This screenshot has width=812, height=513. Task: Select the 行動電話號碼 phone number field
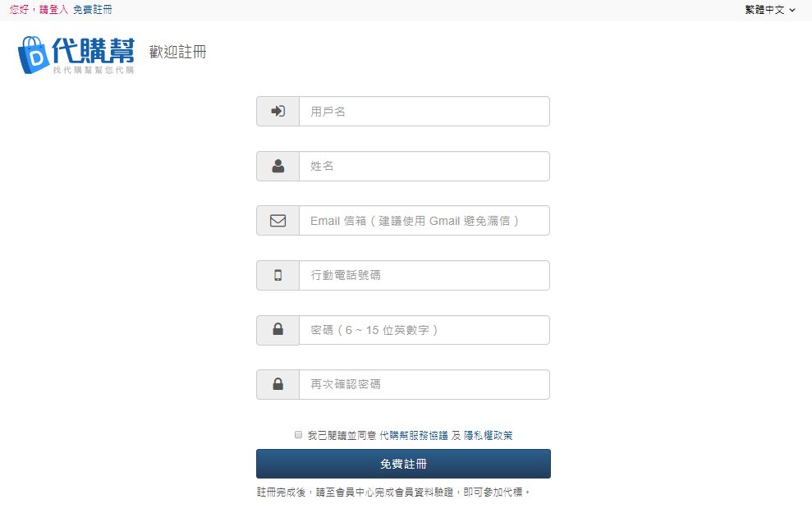tap(424, 275)
